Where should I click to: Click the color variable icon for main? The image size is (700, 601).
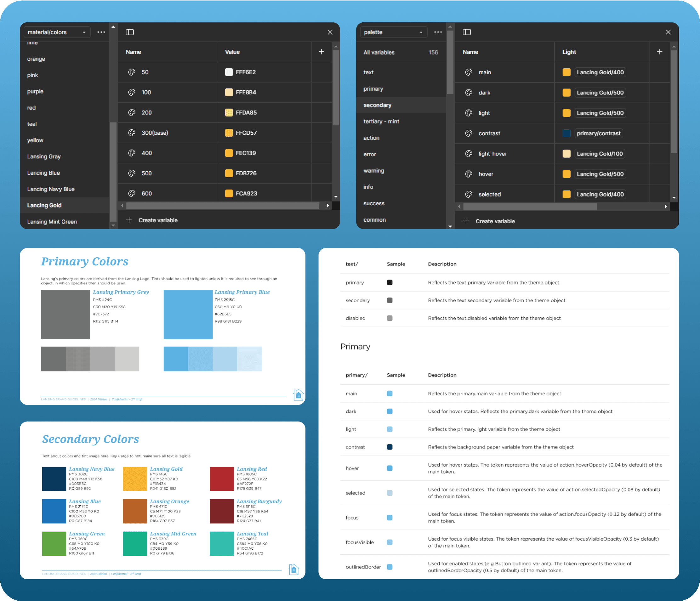[x=469, y=72]
